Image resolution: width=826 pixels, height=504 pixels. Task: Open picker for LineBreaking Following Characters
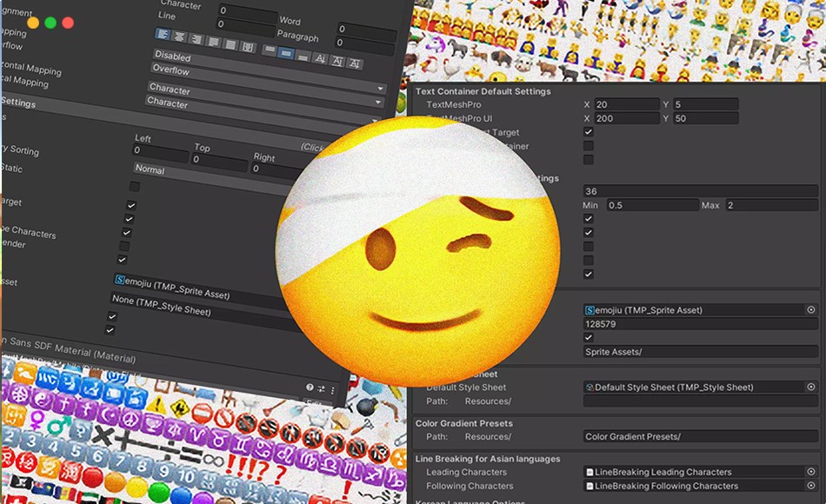(x=810, y=486)
